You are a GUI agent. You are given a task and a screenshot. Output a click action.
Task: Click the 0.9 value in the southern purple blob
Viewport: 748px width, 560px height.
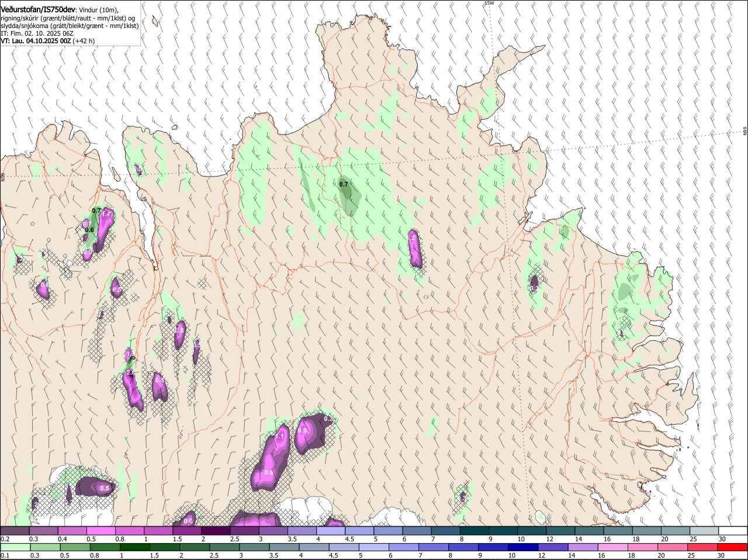coord(302,430)
